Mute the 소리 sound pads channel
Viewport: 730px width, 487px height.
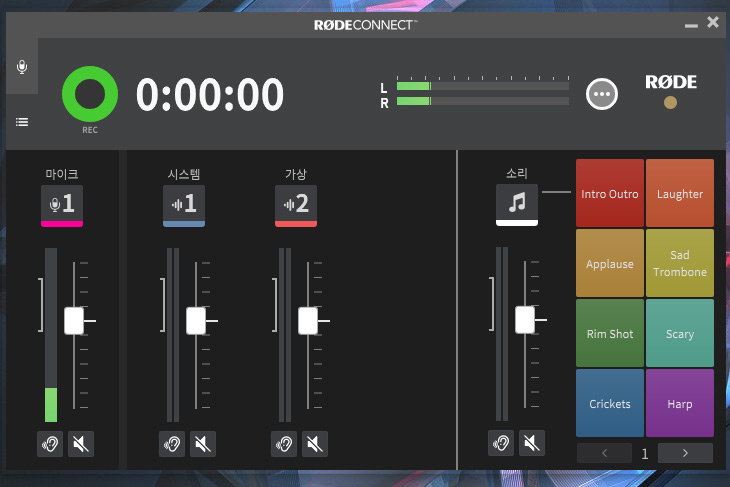click(x=532, y=443)
